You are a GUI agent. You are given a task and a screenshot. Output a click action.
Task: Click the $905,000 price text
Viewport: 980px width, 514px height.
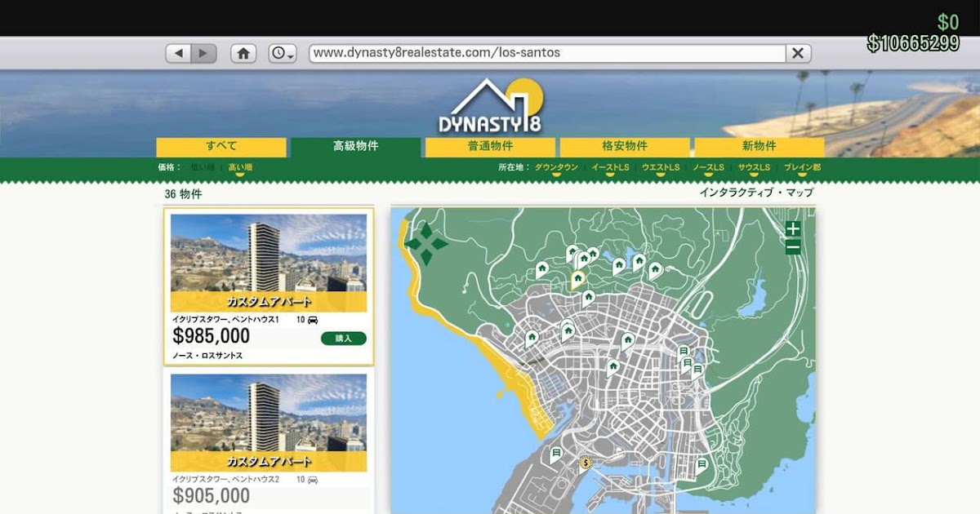click(x=212, y=496)
